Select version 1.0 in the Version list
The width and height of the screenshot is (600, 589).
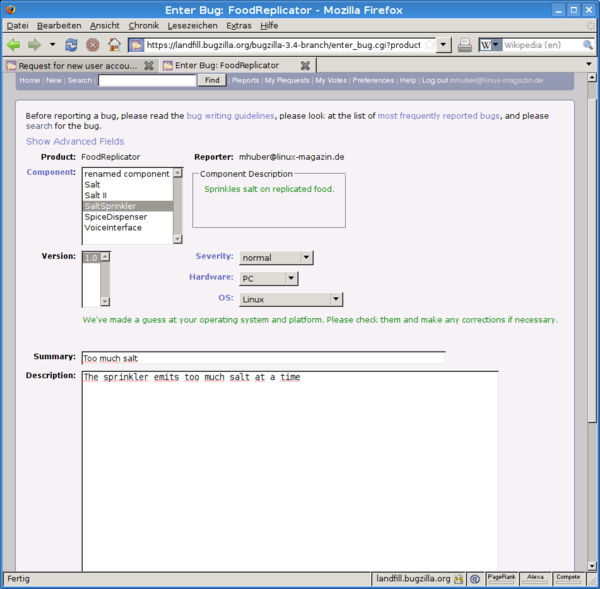click(91, 258)
